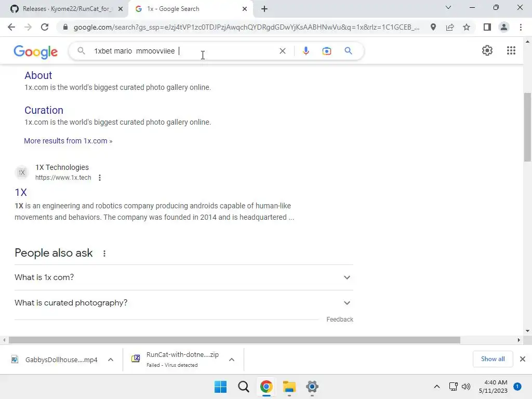
Task: Open File Explorer from the taskbar
Action: click(x=289, y=387)
